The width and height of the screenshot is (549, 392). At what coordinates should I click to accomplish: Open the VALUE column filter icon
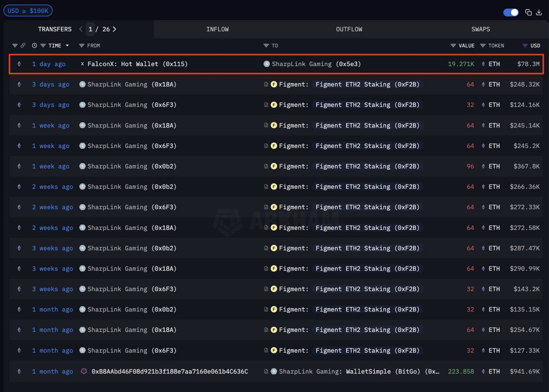click(453, 45)
